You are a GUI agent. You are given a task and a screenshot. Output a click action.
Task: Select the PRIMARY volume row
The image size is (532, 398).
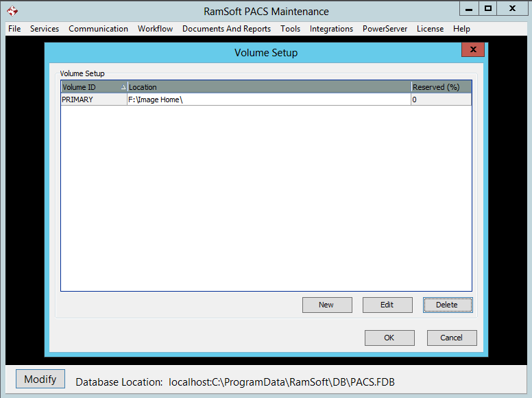point(93,99)
